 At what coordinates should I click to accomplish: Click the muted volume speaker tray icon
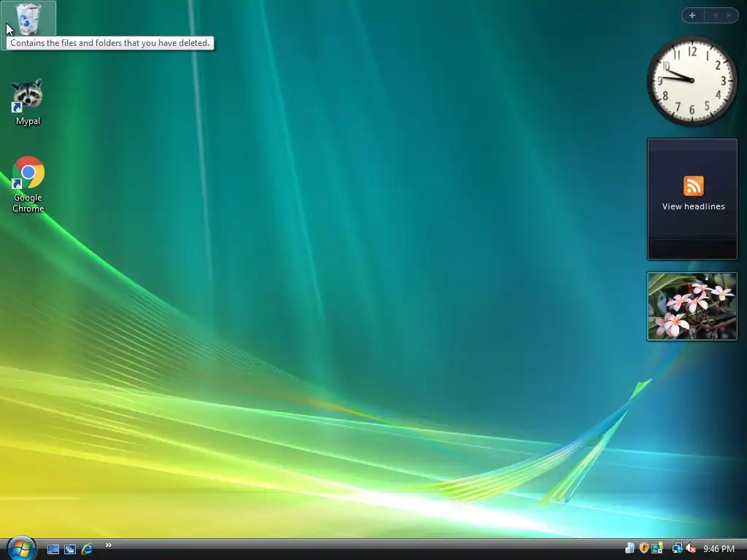(691, 548)
